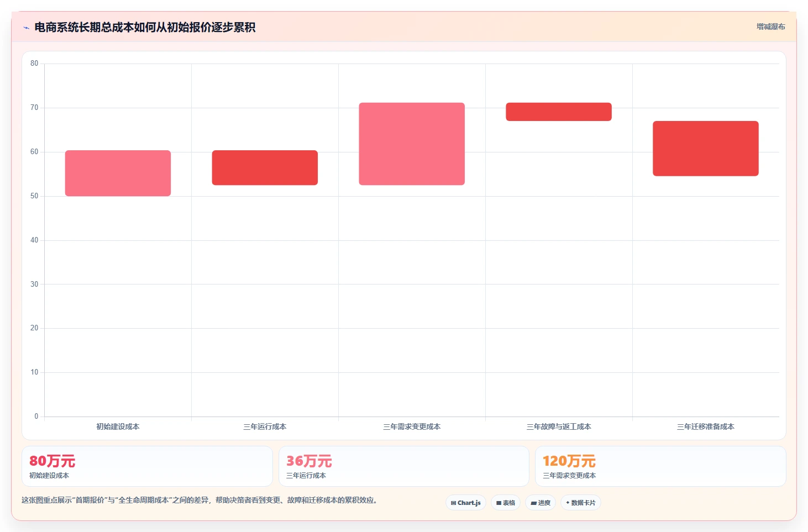Click x-axis label 三年故障与返工成本
808x532 pixels.
click(559, 426)
